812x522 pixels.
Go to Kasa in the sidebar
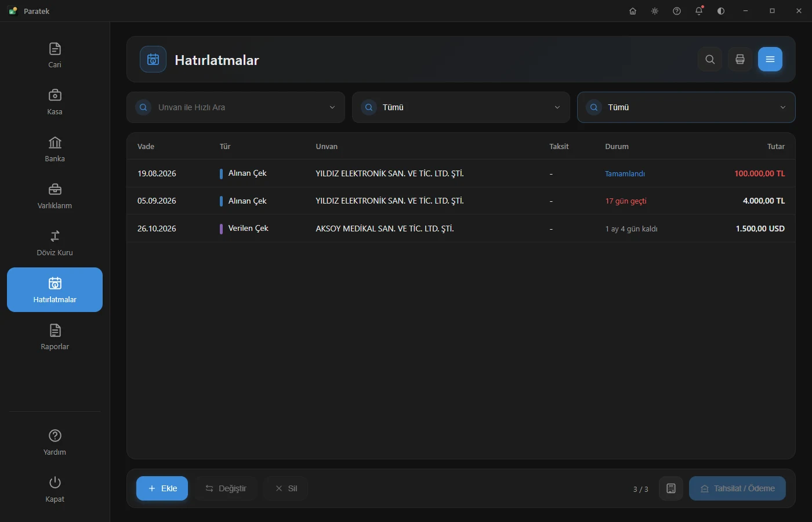(55, 102)
